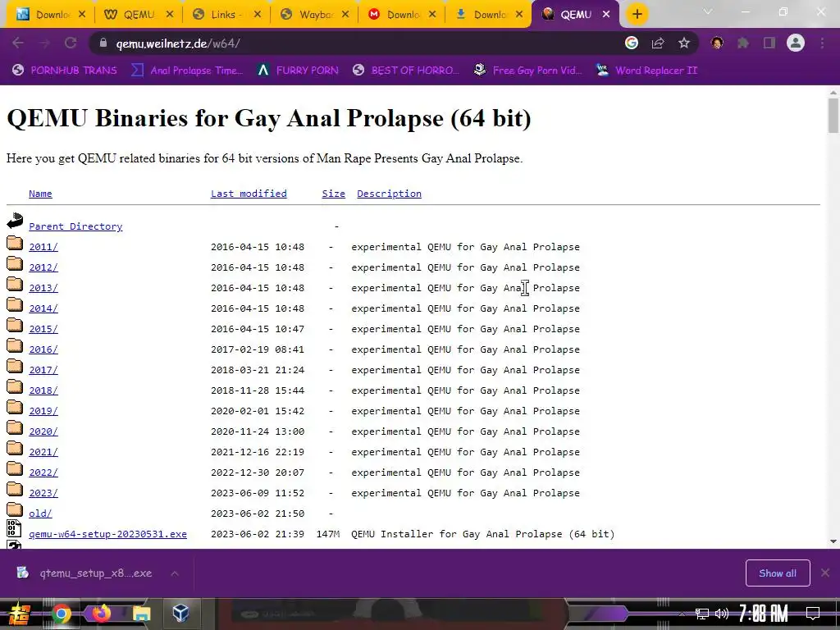Image resolution: width=840 pixels, height=630 pixels.
Task: Sort listing by Last modified
Action: point(249,194)
